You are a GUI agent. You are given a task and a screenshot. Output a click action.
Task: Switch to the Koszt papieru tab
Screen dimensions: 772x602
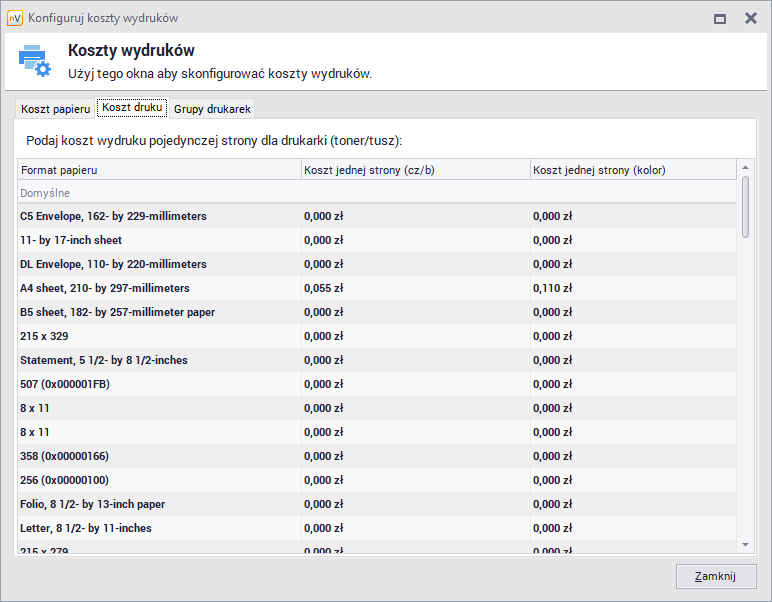coord(56,109)
